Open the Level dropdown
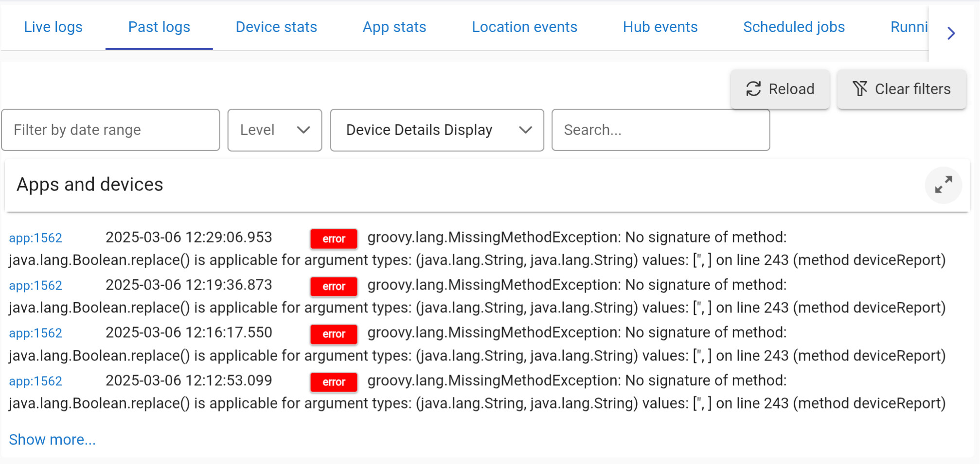 [274, 130]
